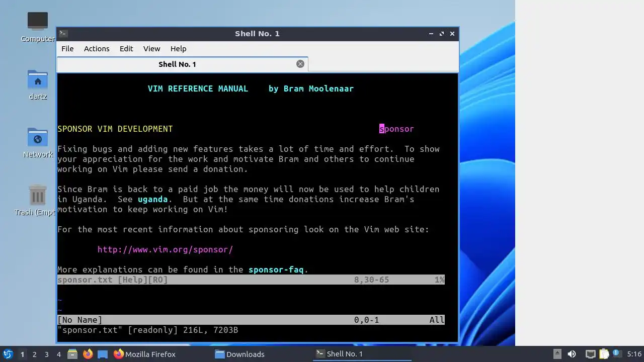The height and width of the screenshot is (362, 644).
Task: Open the Edit menu
Action: pos(126,49)
